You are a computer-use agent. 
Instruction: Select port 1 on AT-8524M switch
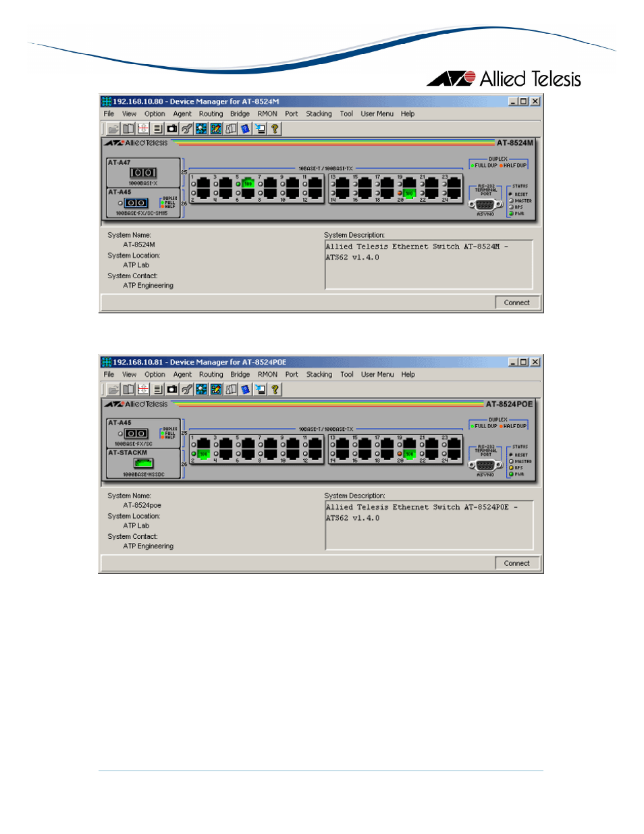click(203, 183)
